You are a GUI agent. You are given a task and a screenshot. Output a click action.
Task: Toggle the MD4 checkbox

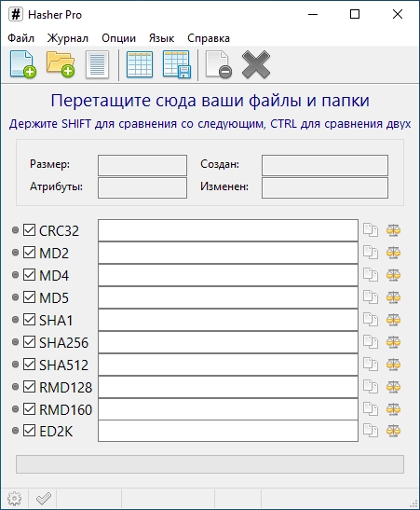29,275
